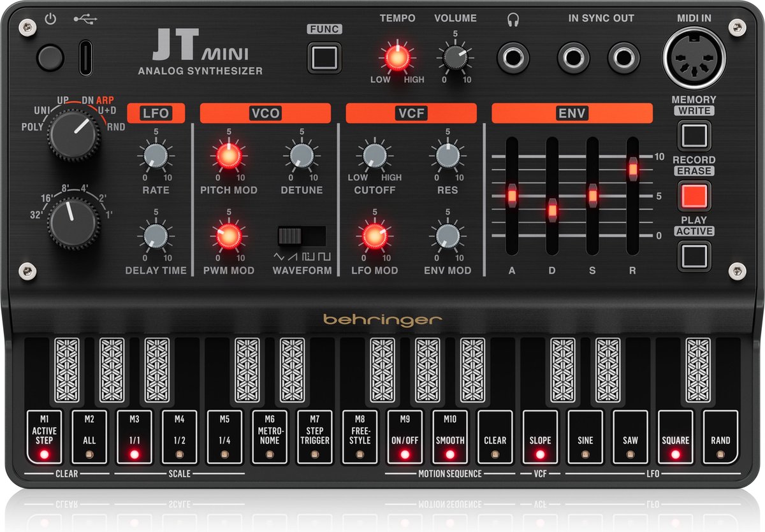The height and width of the screenshot is (532, 765).
Task: Tap the M6 METRONOME key
Action: (270, 437)
